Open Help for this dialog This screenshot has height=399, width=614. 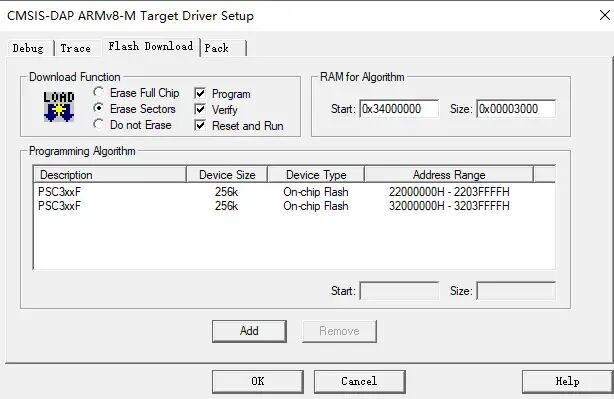567,381
